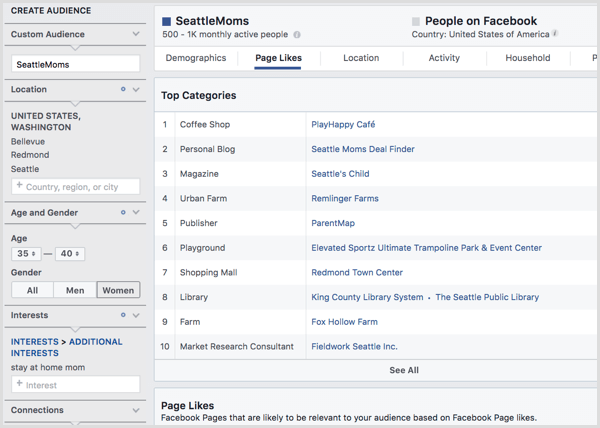This screenshot has height=428, width=600.
Task: Collapse the Interests section chevron
Action: coord(136,315)
